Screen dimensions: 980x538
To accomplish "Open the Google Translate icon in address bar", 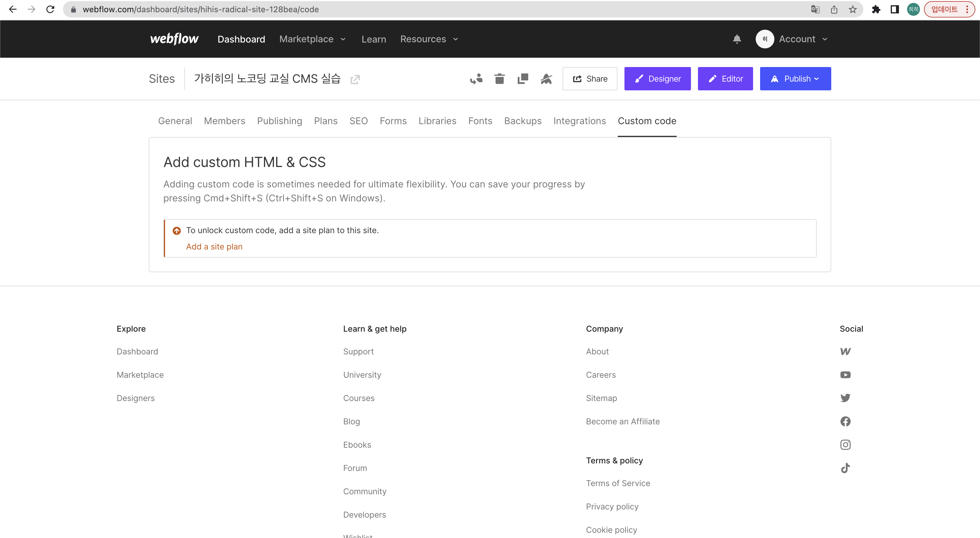I will click(x=815, y=9).
